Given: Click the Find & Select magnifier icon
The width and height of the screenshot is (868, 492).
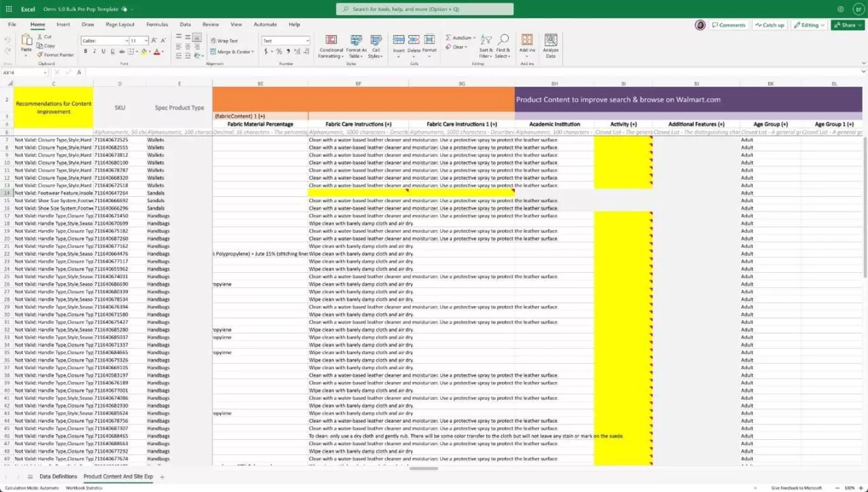Looking at the screenshot, I should tap(503, 41).
